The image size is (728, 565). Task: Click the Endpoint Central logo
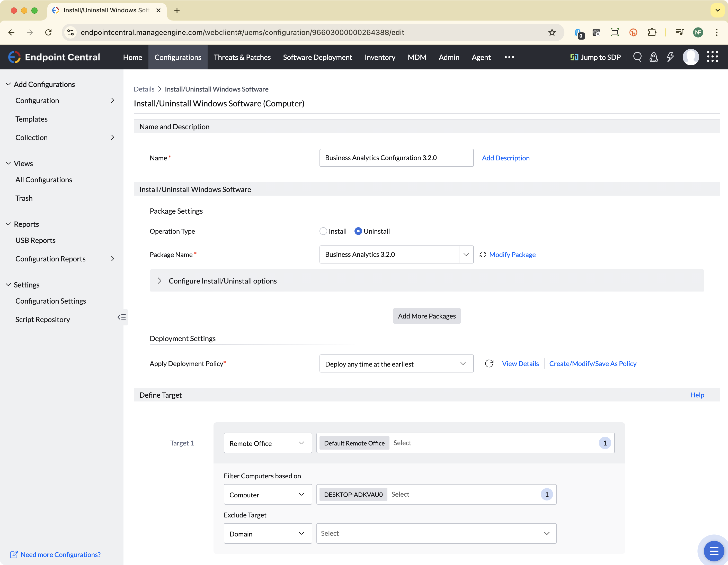tap(54, 57)
